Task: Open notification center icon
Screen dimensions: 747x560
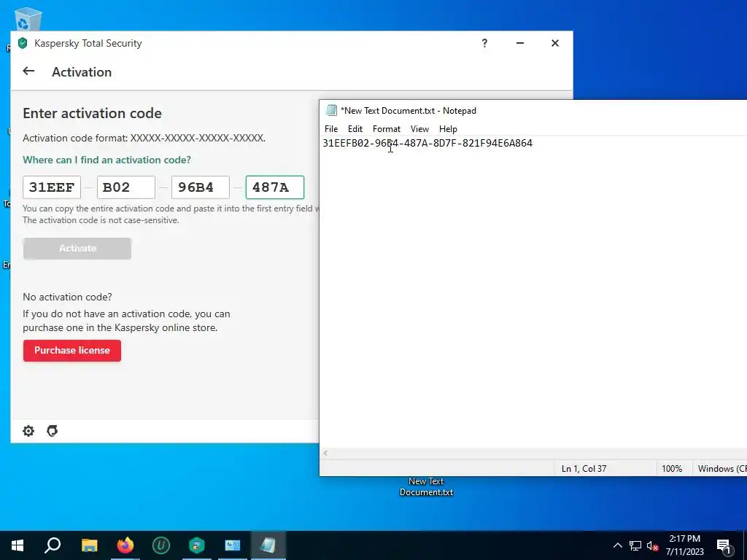Action: click(724, 546)
